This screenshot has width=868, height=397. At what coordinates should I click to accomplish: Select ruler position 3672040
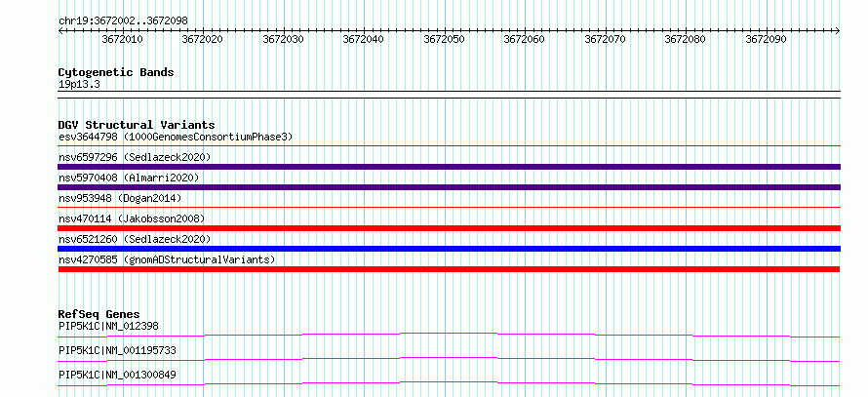pos(364,40)
